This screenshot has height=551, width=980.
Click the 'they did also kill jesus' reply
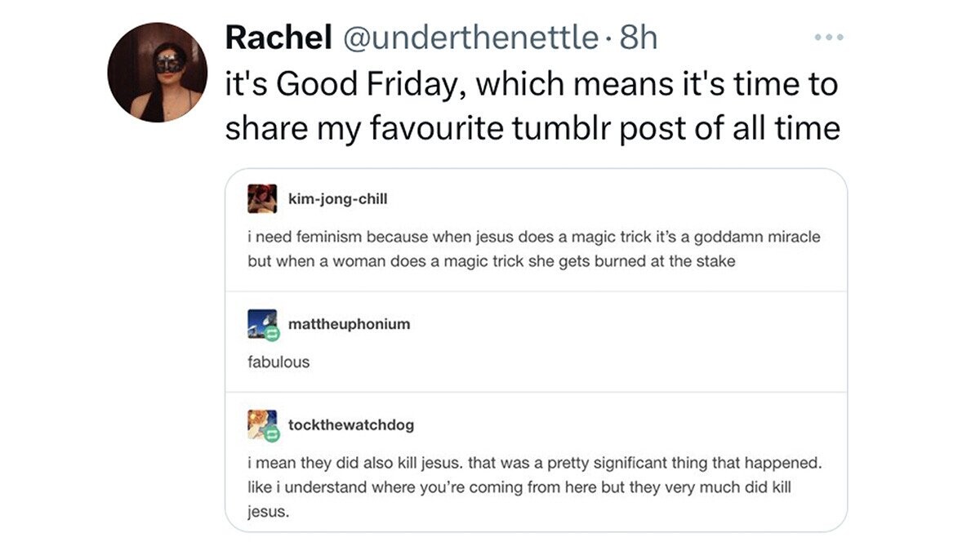(533, 463)
